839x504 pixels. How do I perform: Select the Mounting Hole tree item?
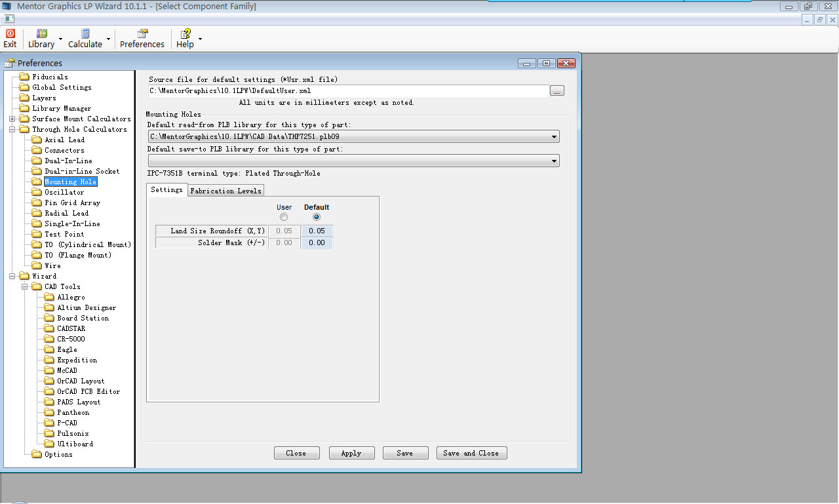click(x=70, y=182)
